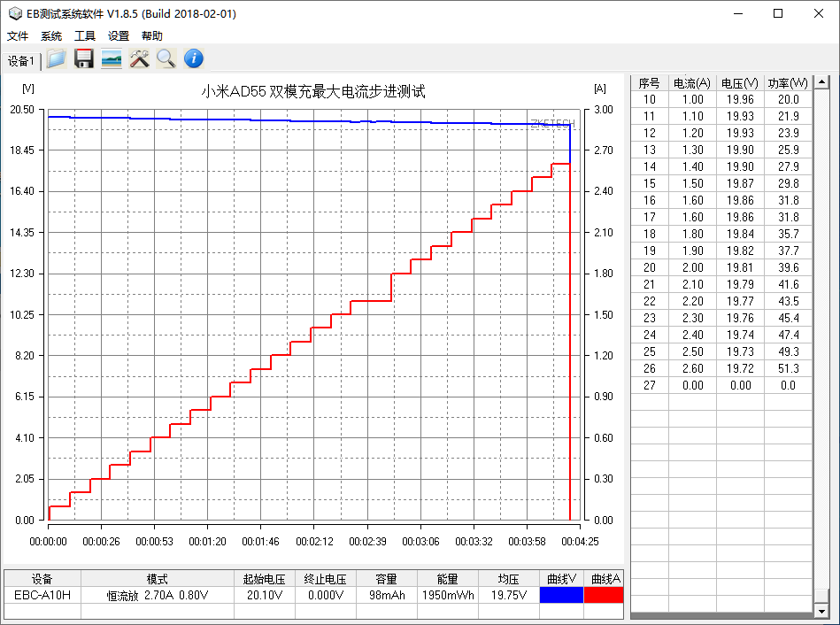This screenshot has height=625, width=840.
Task: Select row number 27 with zero values
Action: tap(650, 385)
